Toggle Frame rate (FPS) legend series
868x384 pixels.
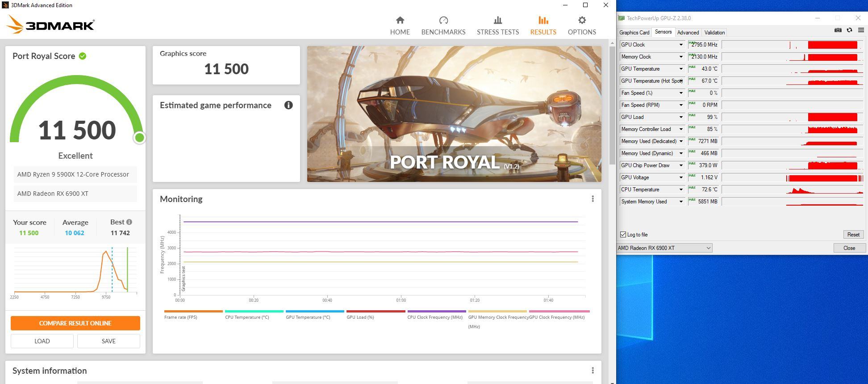[193, 315]
